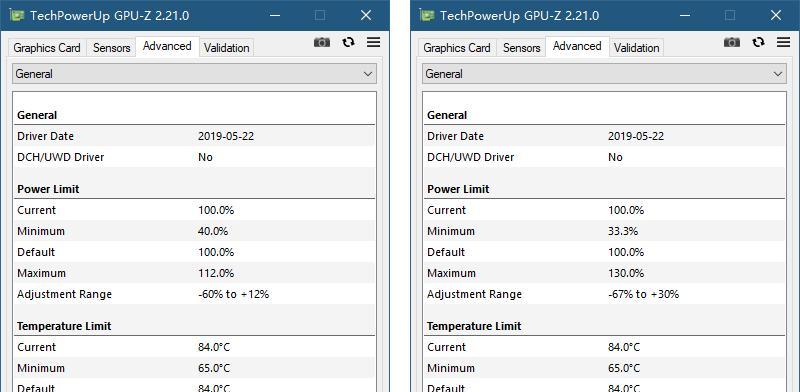Image resolution: width=800 pixels, height=392 pixels.
Task: Open the Sensors tab in right window
Action: click(x=521, y=48)
